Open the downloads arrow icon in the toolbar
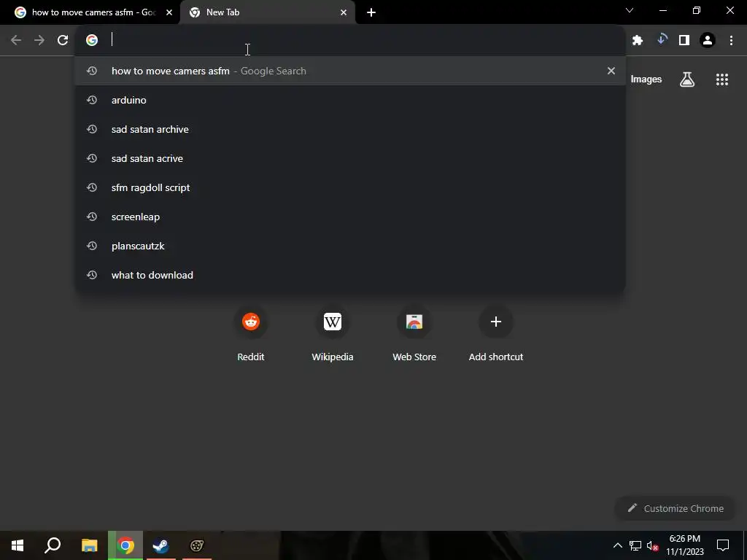 tap(661, 40)
